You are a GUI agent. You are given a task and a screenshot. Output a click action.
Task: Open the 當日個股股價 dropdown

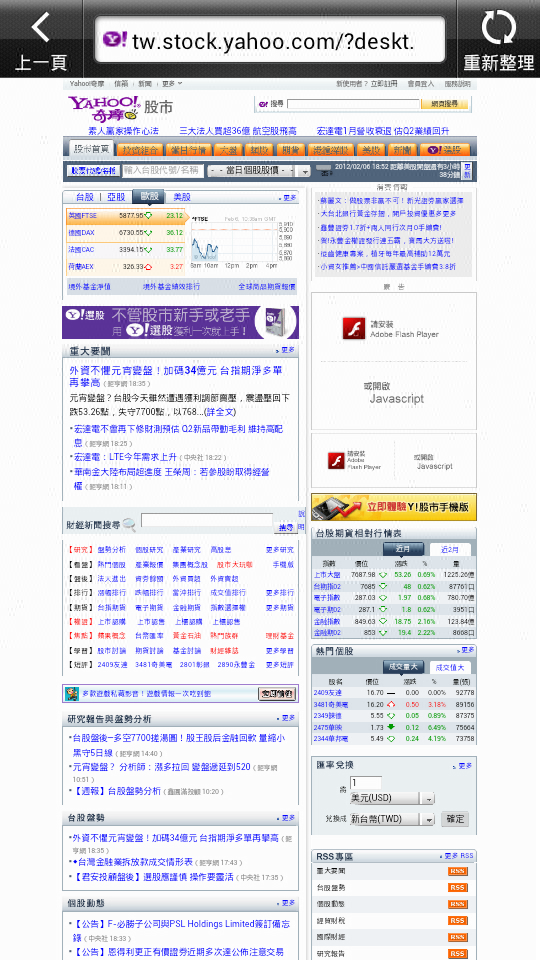[x=259, y=171]
